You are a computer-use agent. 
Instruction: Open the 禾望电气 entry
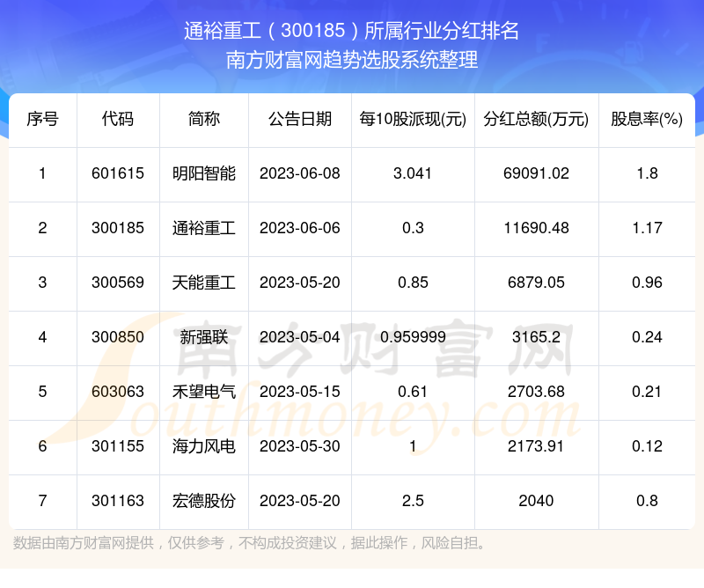(x=204, y=393)
